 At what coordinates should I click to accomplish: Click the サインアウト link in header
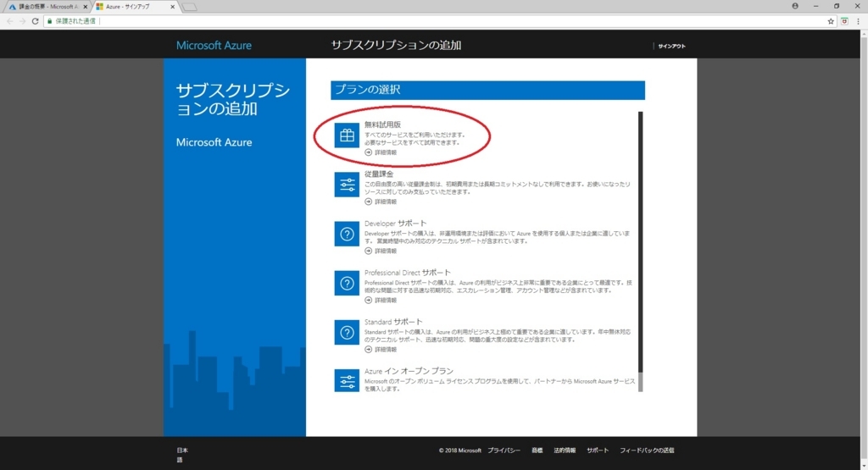[x=671, y=46]
